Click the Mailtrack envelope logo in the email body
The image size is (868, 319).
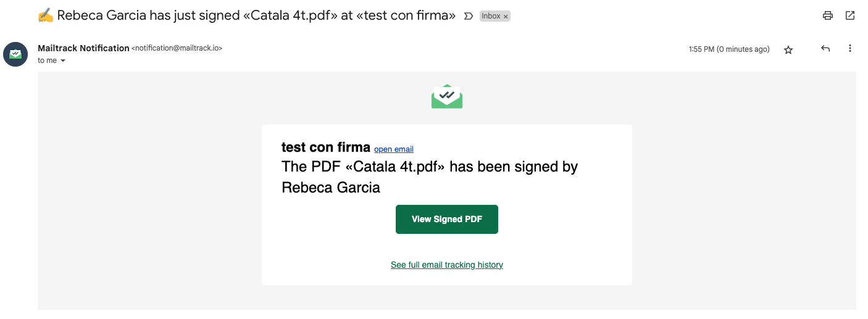click(447, 97)
